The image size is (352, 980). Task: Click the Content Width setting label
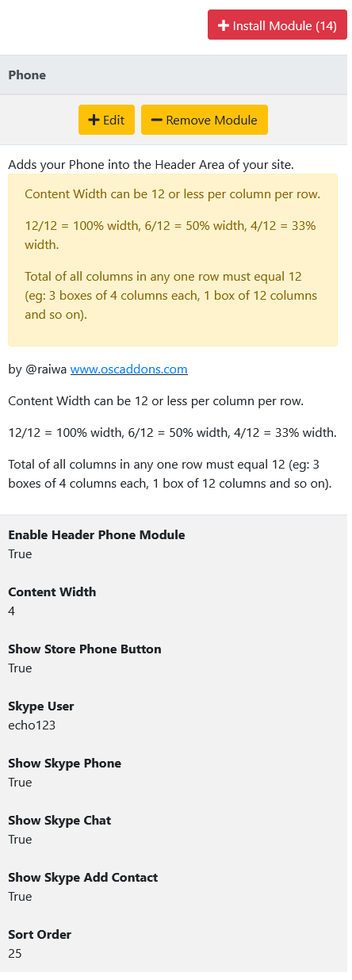click(52, 591)
